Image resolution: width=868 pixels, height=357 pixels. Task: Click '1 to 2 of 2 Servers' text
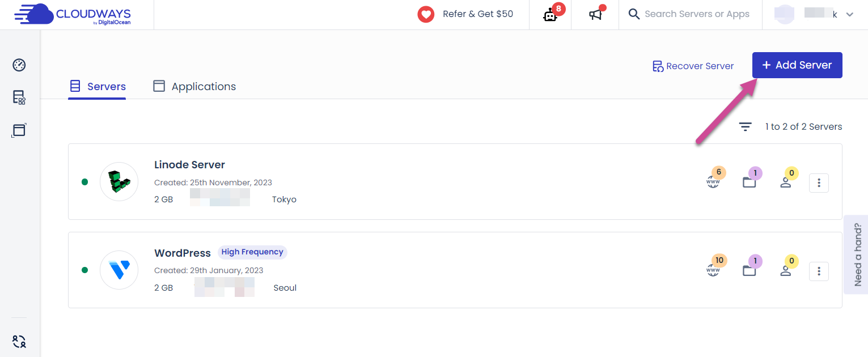(x=803, y=127)
